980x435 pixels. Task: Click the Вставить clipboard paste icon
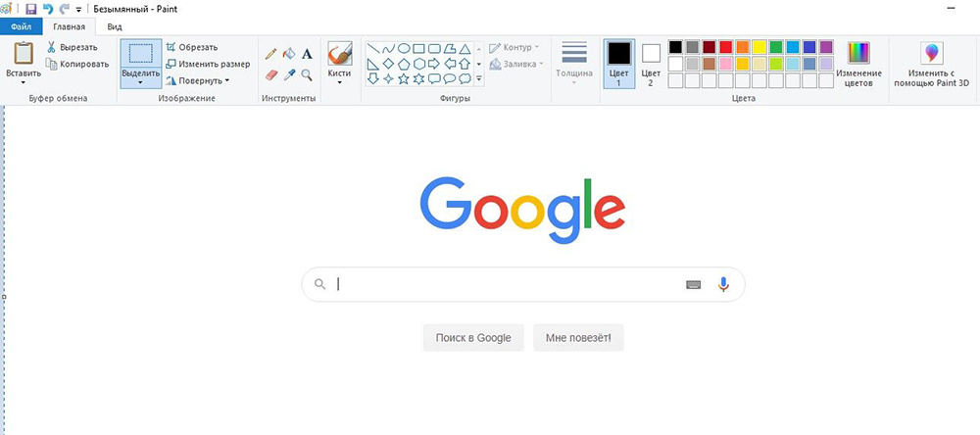pyautogui.click(x=24, y=53)
